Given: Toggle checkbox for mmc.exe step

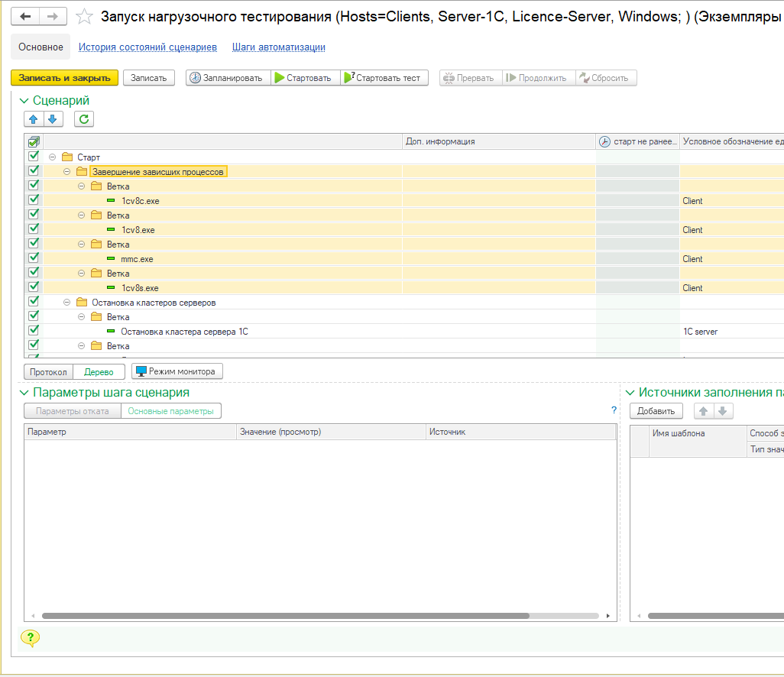Looking at the screenshot, I should click(x=34, y=258).
